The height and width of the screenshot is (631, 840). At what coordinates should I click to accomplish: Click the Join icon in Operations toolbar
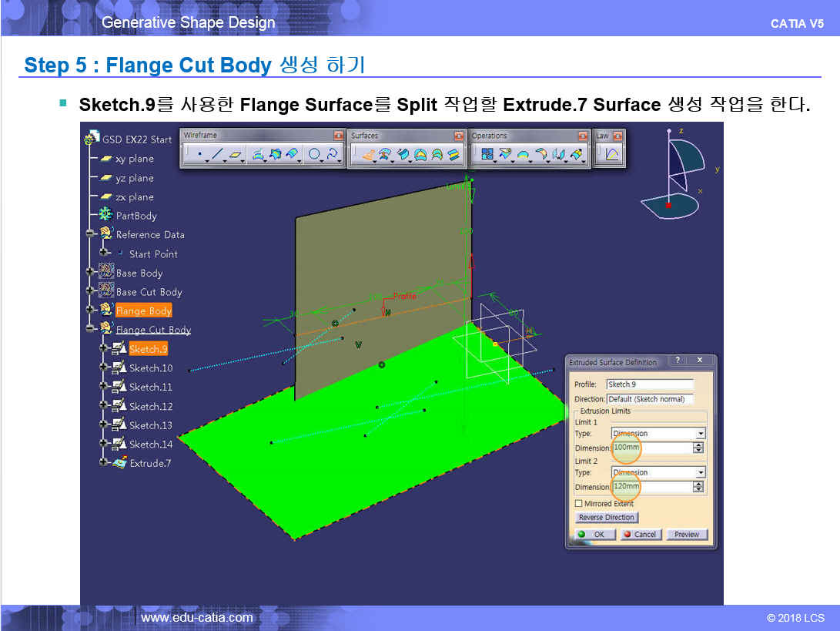coord(487,155)
